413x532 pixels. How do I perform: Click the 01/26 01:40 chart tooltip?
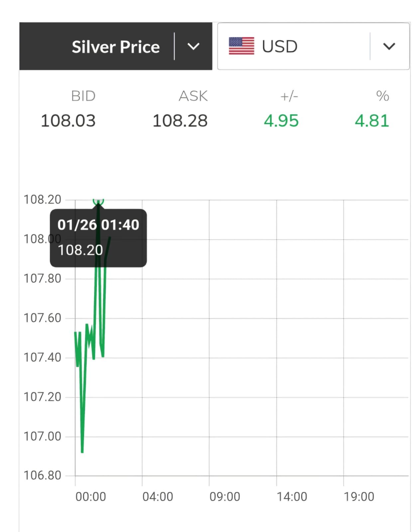(x=98, y=238)
